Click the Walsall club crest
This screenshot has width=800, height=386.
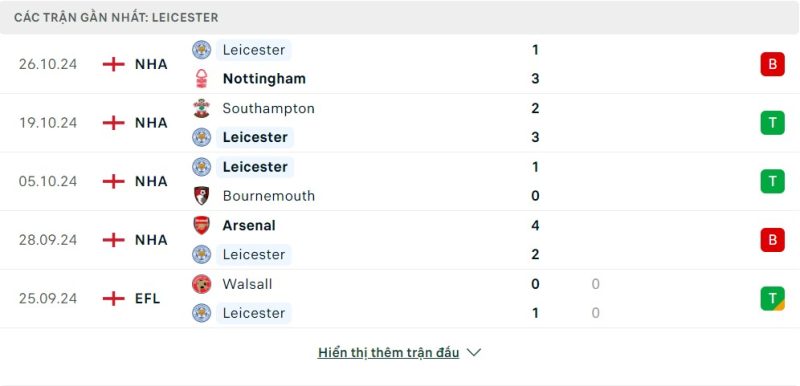pos(202,284)
